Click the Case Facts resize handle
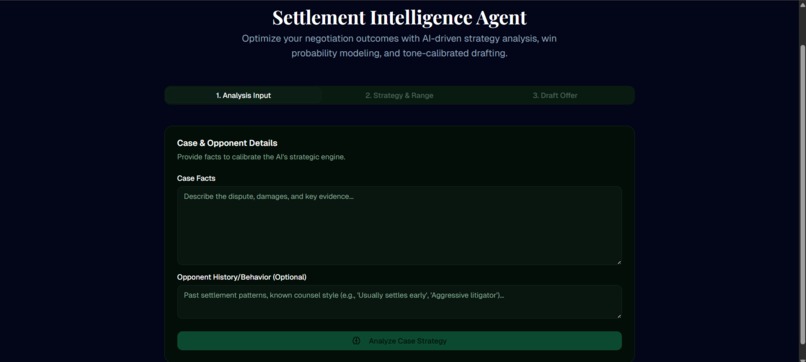This screenshot has height=362, width=806. coord(619,262)
